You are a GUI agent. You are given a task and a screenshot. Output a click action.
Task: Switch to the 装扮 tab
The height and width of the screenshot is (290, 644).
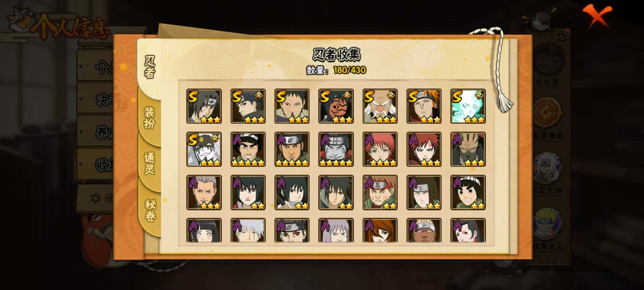click(x=149, y=118)
